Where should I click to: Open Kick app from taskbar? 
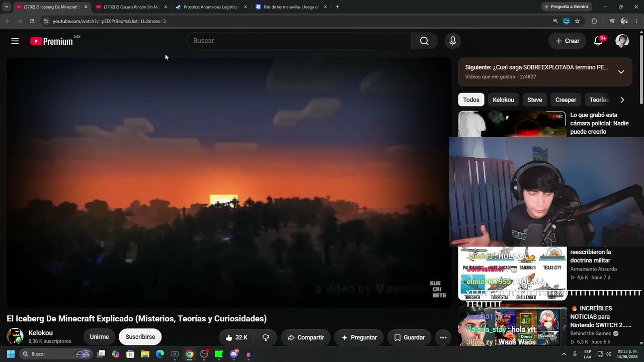tap(219, 354)
